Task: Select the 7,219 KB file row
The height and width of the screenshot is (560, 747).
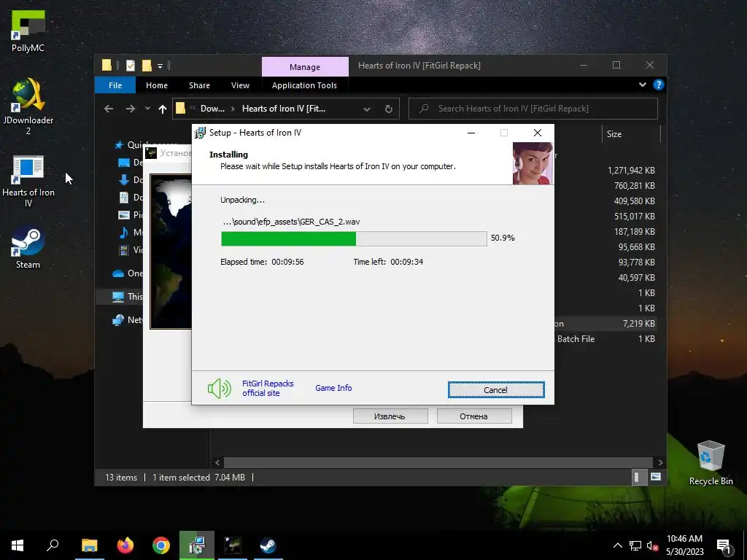Action: (x=605, y=324)
